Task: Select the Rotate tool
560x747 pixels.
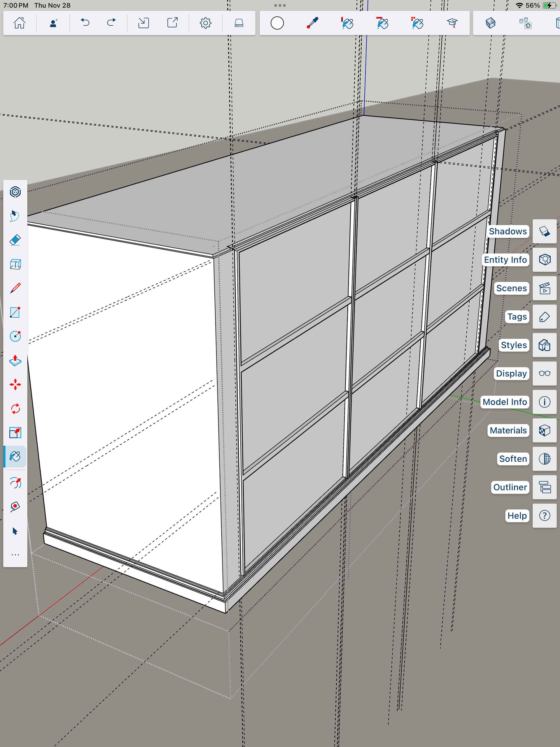Action: [15, 409]
